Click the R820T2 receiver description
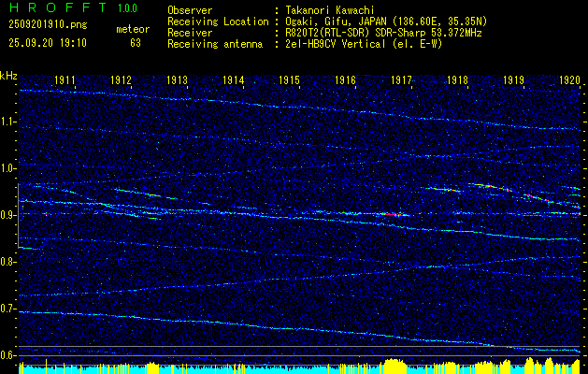The width and height of the screenshot is (588, 374). (380, 32)
